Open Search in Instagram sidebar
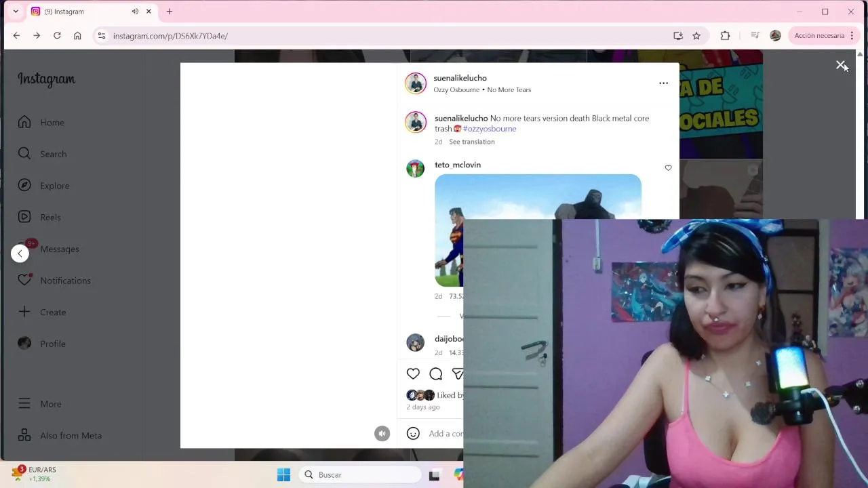Image resolution: width=868 pixels, height=488 pixels. coord(42,154)
